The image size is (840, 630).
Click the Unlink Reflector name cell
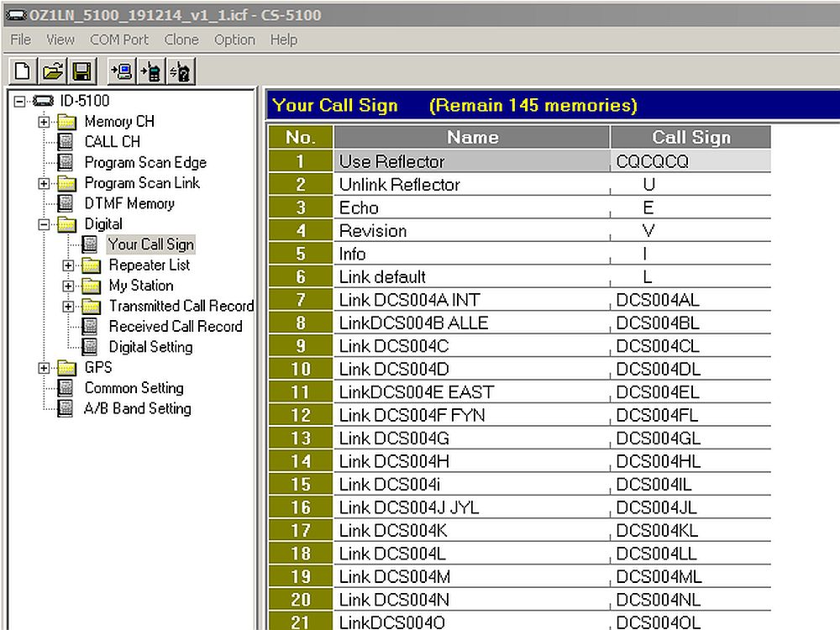coord(472,184)
